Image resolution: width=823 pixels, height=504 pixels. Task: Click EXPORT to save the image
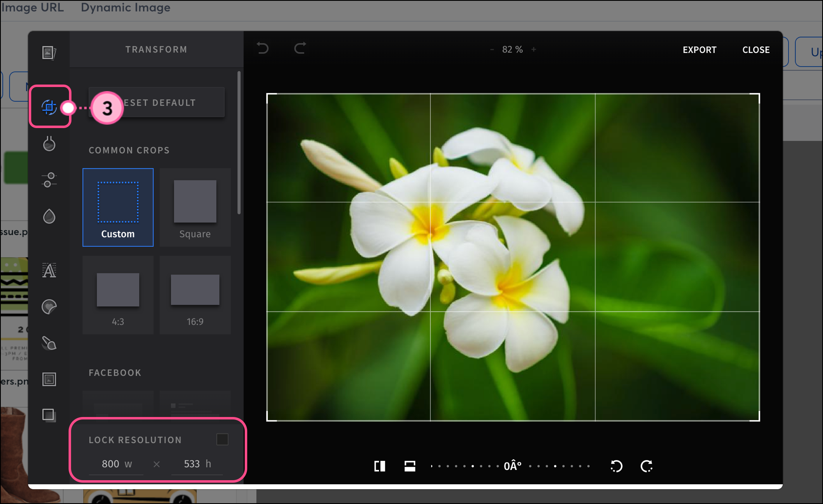[699, 50]
